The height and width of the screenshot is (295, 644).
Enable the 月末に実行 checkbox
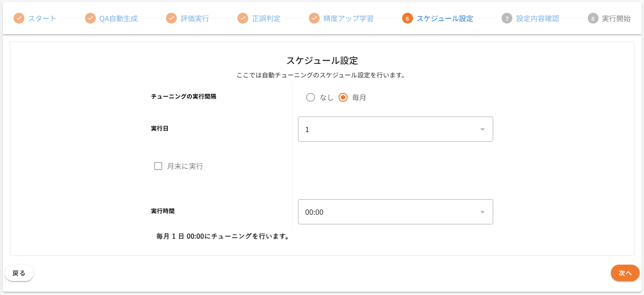(158, 166)
